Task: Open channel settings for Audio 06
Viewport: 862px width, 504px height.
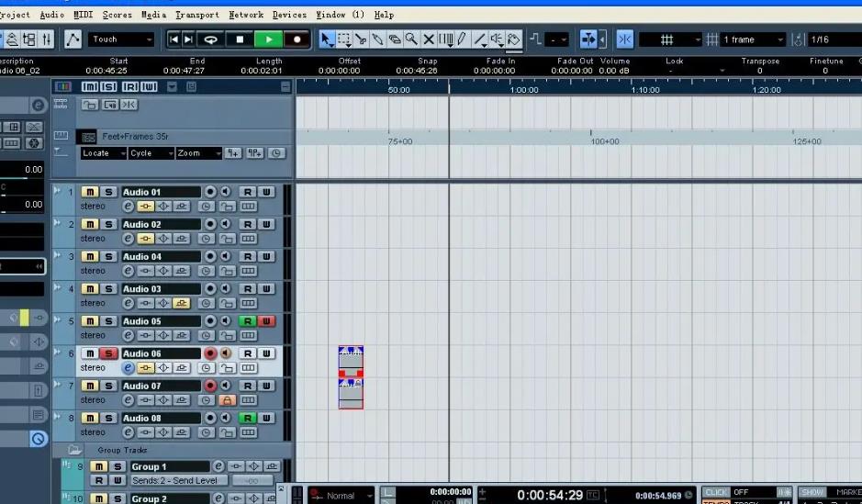Action: click(128, 368)
